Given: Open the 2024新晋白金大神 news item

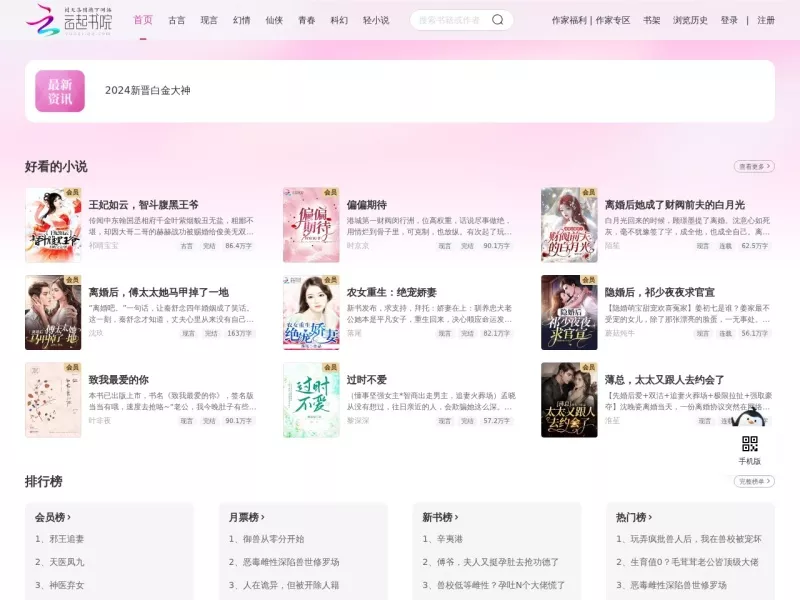Looking at the screenshot, I should point(148,90).
